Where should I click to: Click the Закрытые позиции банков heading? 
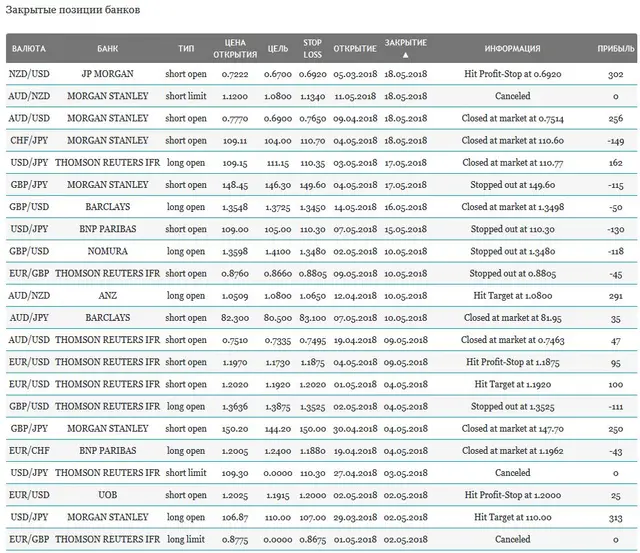pyautogui.click(x=73, y=10)
